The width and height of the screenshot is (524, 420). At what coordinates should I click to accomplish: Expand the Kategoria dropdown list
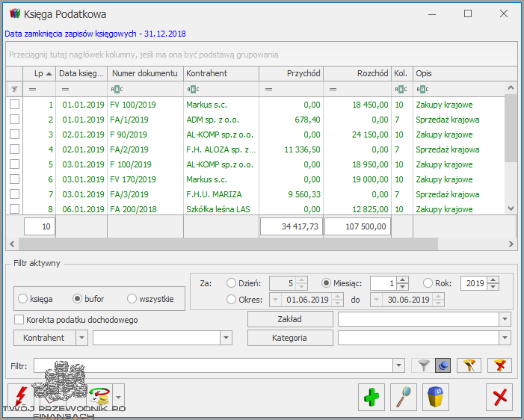505,338
